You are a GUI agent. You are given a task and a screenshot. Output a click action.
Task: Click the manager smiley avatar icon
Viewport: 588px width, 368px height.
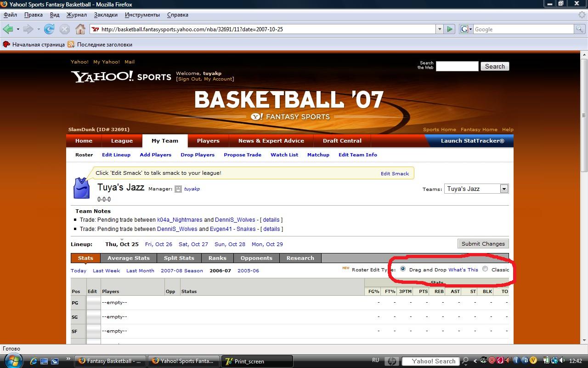point(178,189)
